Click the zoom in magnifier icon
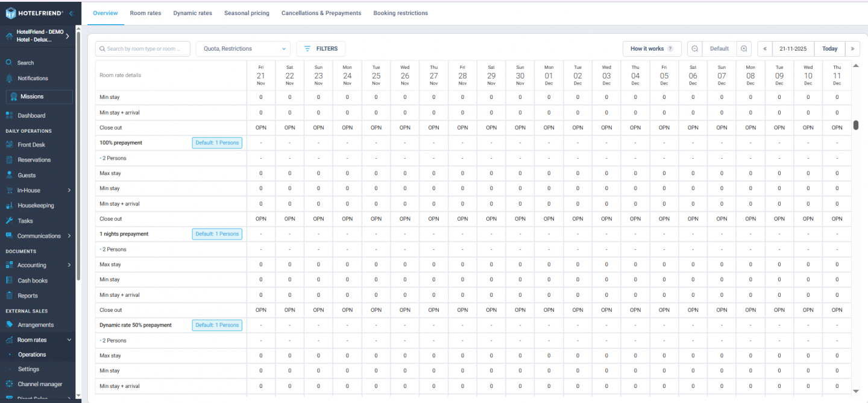Screen dimensions: 868x403 [744, 49]
